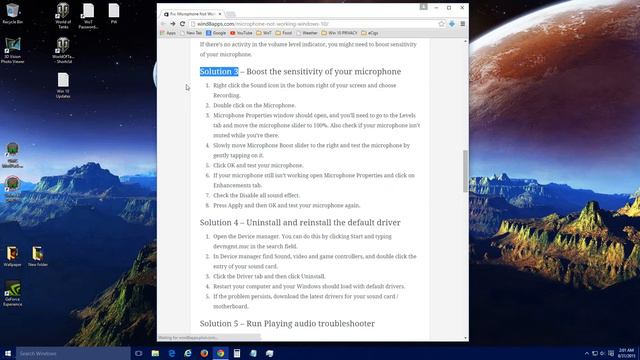
Task: Open the New Tab bookmark
Action: (x=191, y=33)
